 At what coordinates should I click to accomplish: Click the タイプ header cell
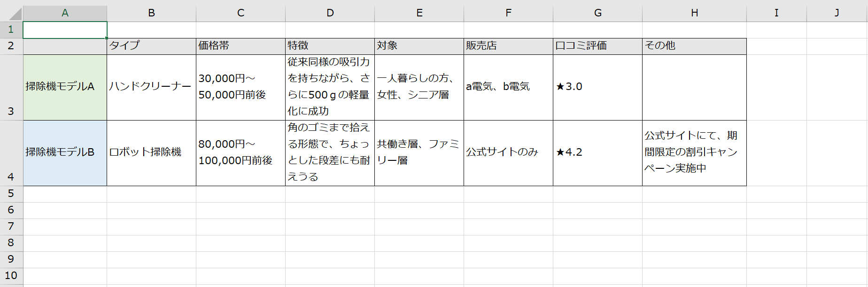click(151, 46)
